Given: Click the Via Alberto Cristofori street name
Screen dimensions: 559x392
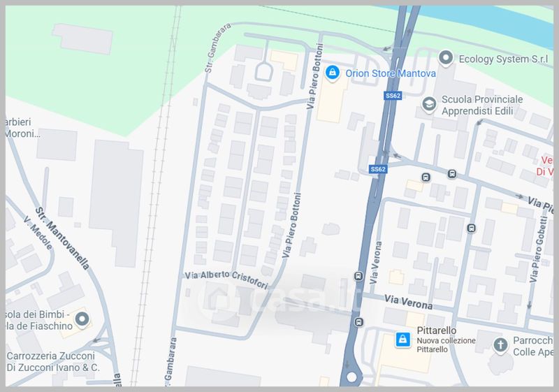Looking at the screenshot, I should click(226, 280).
